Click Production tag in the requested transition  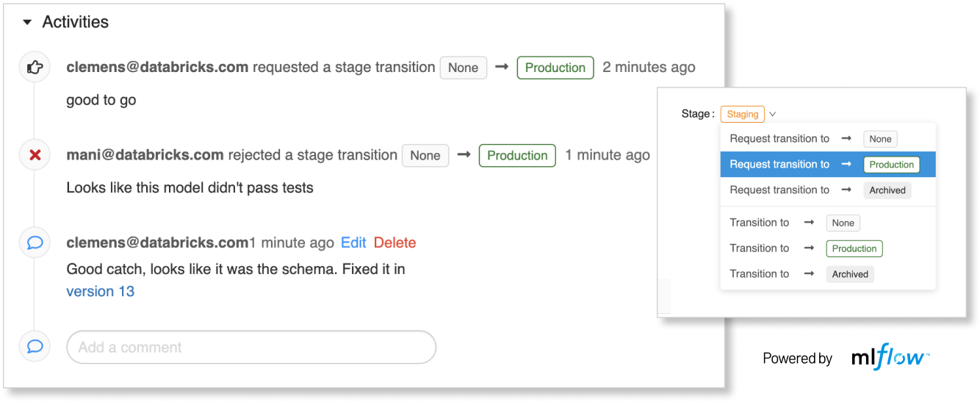[555, 68]
